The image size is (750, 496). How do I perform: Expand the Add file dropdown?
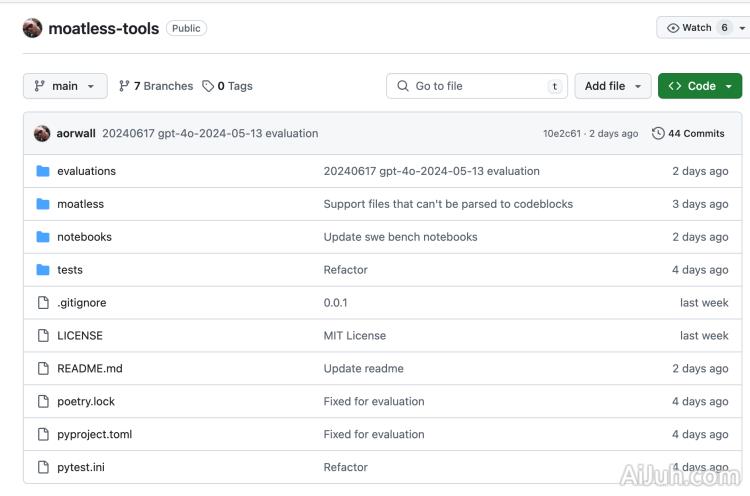click(x=612, y=86)
